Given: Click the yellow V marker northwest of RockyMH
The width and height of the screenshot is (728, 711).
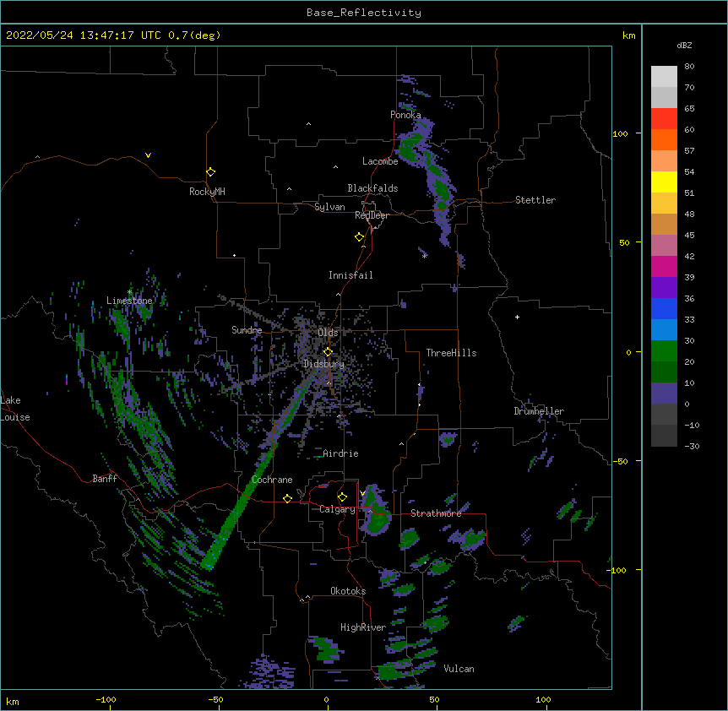Looking at the screenshot, I should pos(148,155).
